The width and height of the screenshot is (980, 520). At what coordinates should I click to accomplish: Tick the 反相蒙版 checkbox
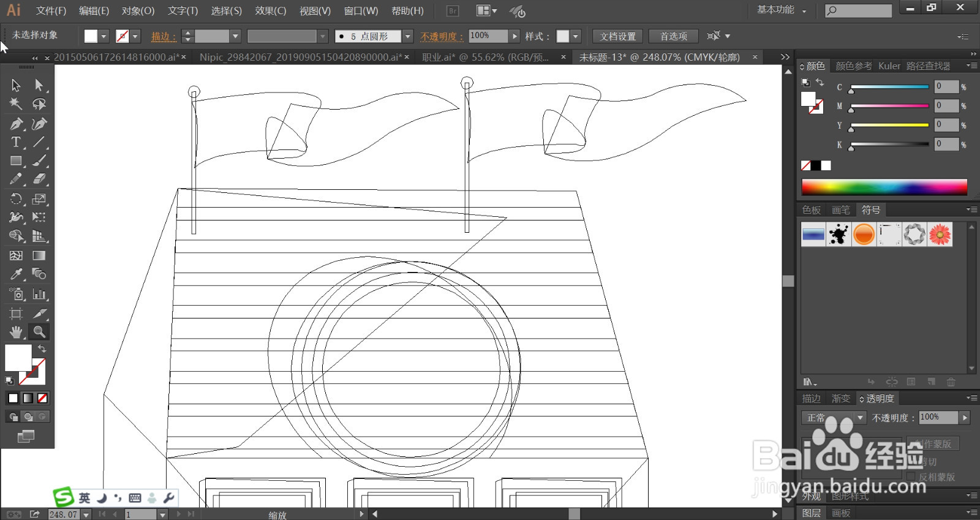(x=911, y=477)
